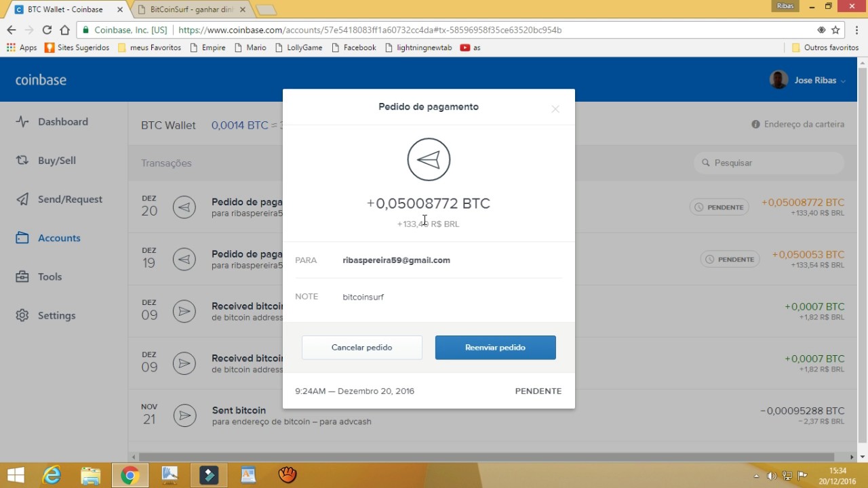The height and width of the screenshot is (488, 868).
Task: Click the Nov 21 sent bitcoin icon
Action: click(x=184, y=415)
